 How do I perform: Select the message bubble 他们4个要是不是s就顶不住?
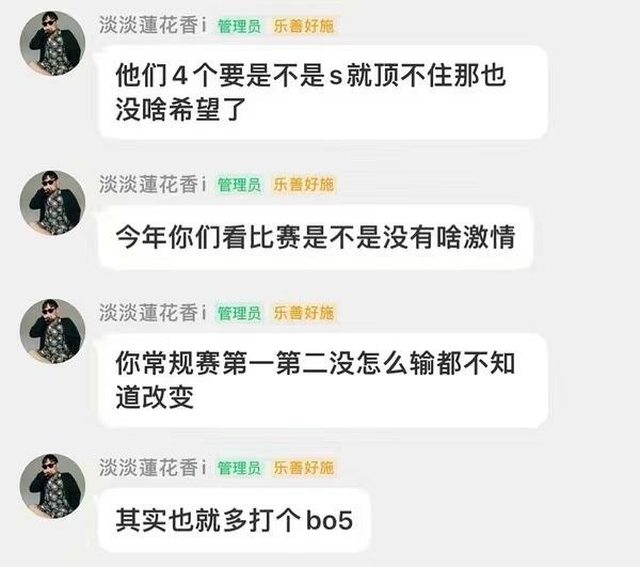[x=322, y=92]
